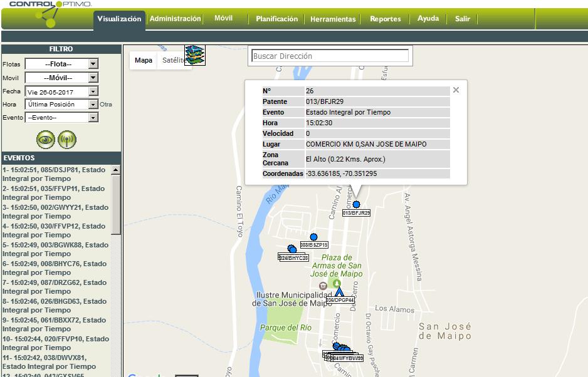The height and width of the screenshot is (377, 588).
Task: Click the Hora value 15:02:30 in popup
Action: (x=318, y=123)
